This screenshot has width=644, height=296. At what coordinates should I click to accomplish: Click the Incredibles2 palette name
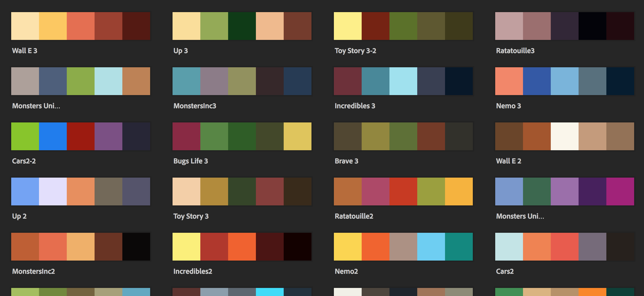(x=192, y=271)
